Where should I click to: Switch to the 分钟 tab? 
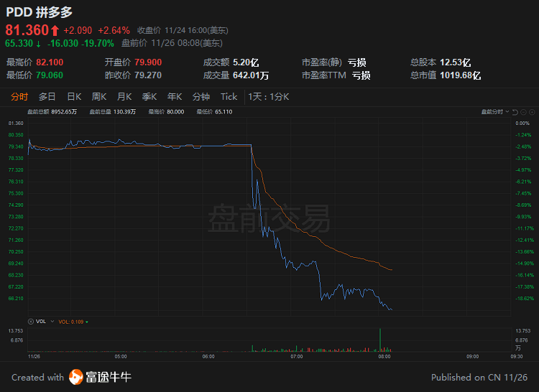(x=201, y=97)
